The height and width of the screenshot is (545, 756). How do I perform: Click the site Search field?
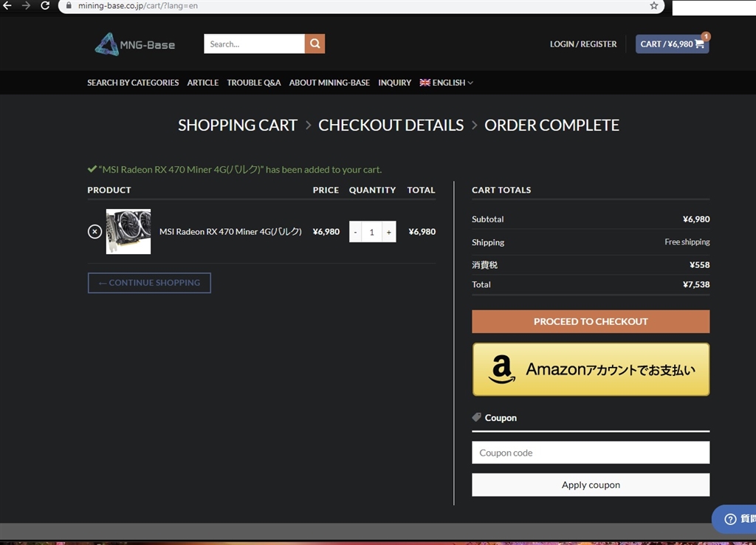[254, 44]
